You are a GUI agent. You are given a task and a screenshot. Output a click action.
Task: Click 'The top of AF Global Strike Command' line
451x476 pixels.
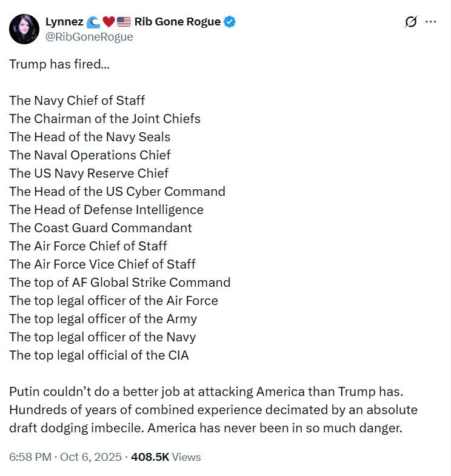[x=120, y=282]
